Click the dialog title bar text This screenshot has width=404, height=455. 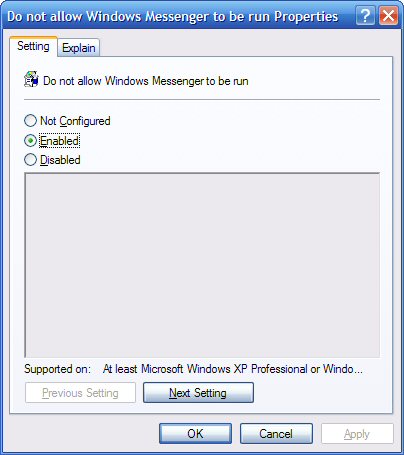pos(173,16)
